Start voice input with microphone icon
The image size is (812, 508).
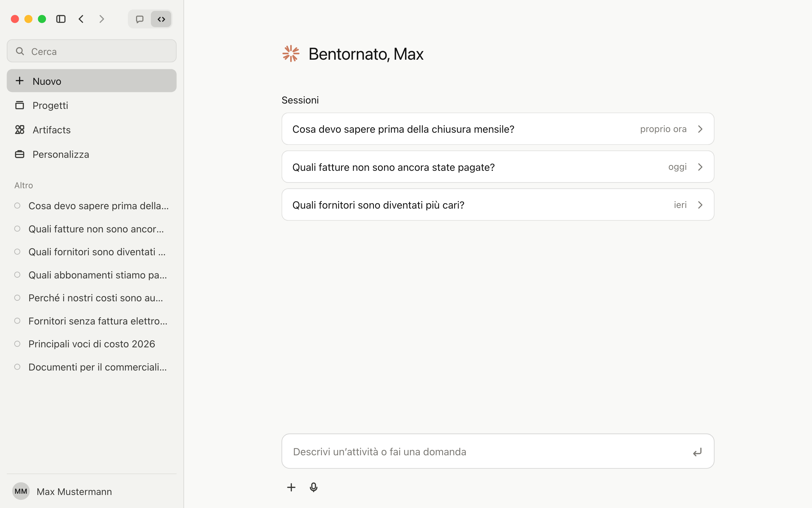click(x=313, y=487)
